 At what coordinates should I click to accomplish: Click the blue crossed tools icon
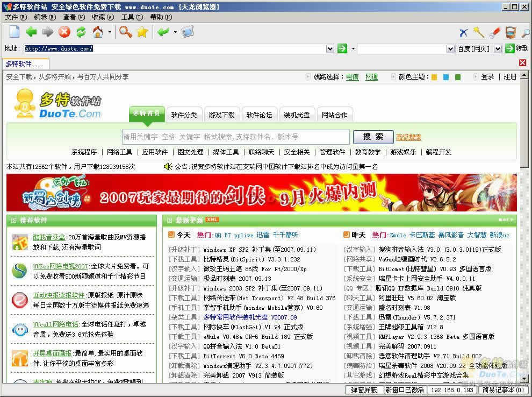pyautogui.click(x=463, y=33)
